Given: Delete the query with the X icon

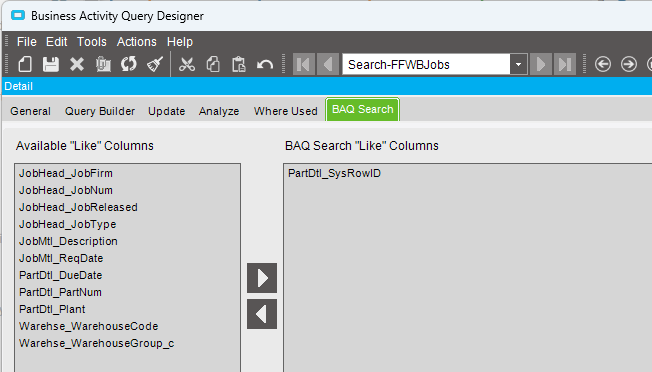Looking at the screenshot, I should (77, 64).
